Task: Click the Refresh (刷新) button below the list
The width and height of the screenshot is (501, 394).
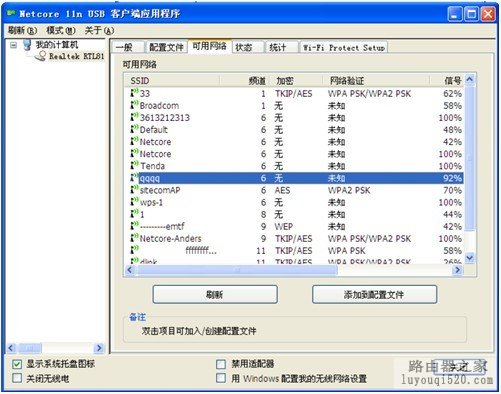Action: [x=215, y=294]
